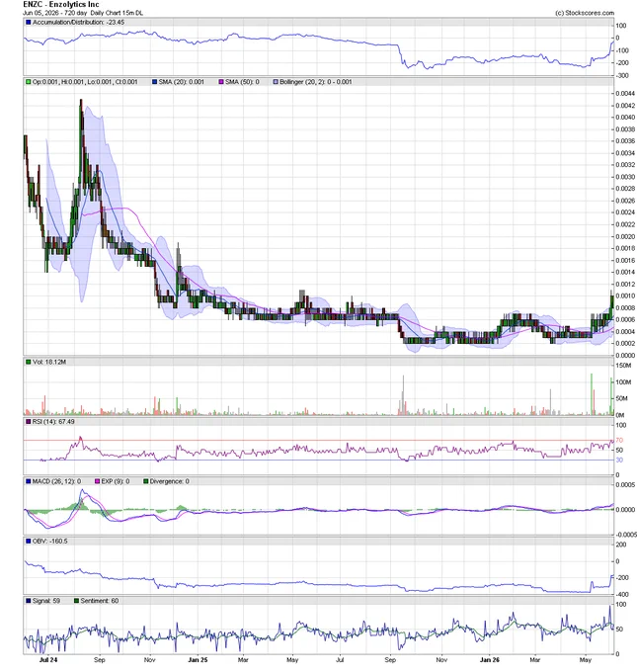Click the -400 OBV axis value

pos(622,595)
